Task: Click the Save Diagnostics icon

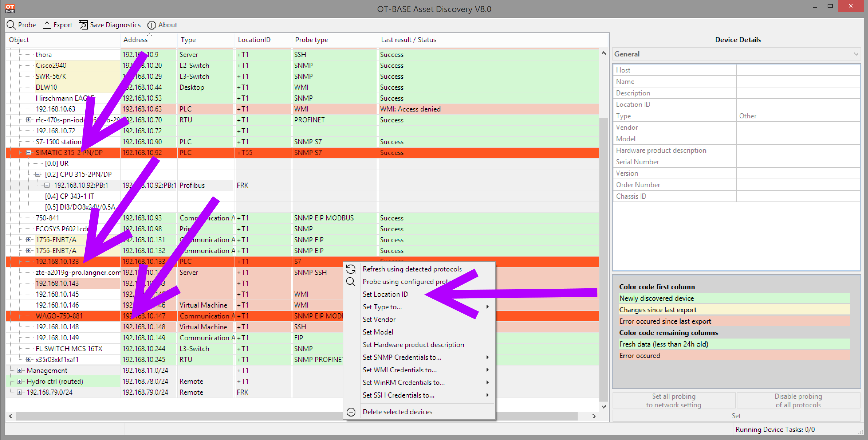Action: tap(83, 25)
